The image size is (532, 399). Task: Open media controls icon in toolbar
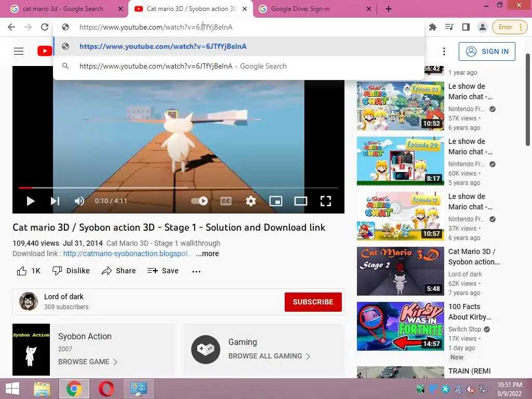tap(449, 27)
